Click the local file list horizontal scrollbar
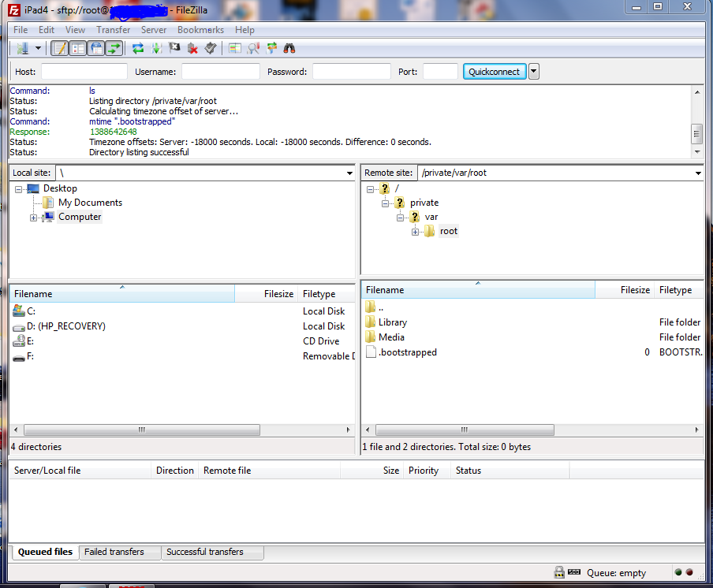Screen dimensions: 713x588 pyautogui.click(x=142, y=430)
